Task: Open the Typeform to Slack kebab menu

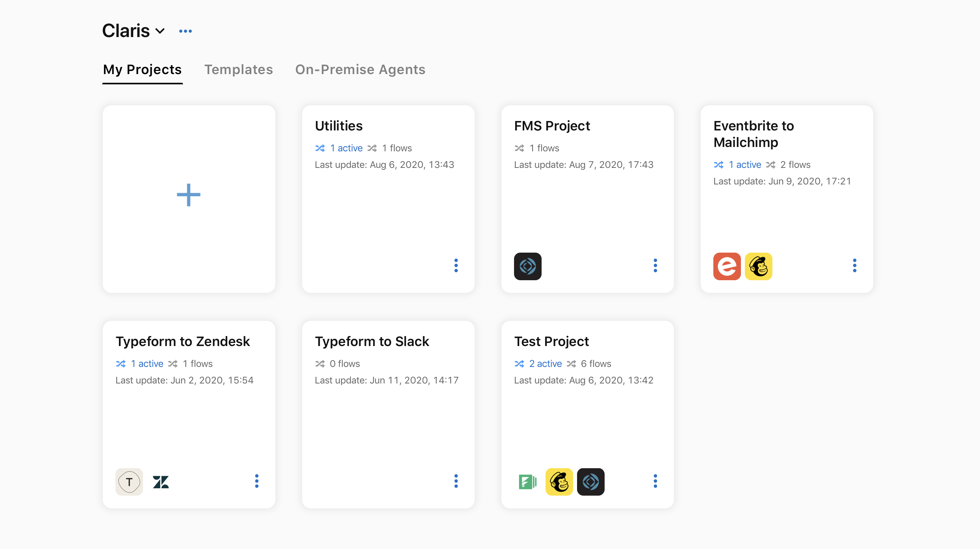Action: pyautogui.click(x=456, y=481)
